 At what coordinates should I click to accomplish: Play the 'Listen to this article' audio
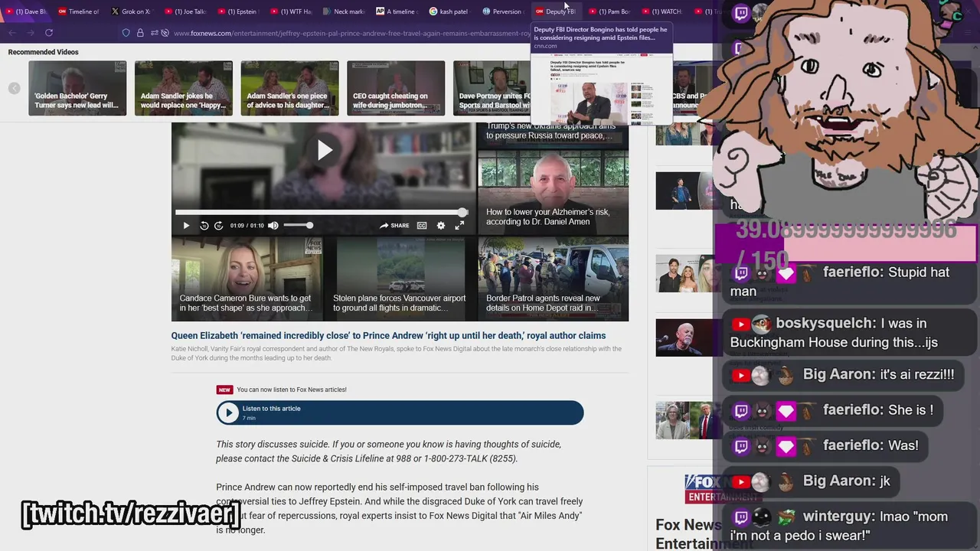pos(228,412)
